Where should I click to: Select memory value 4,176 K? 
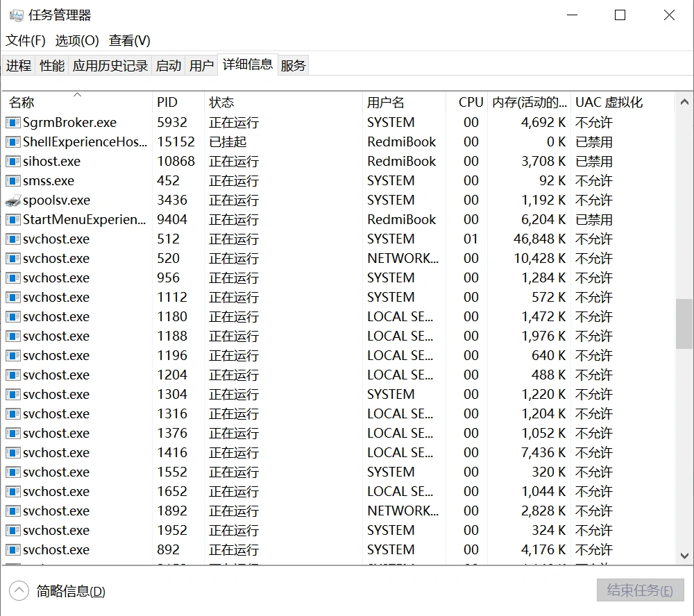point(543,549)
